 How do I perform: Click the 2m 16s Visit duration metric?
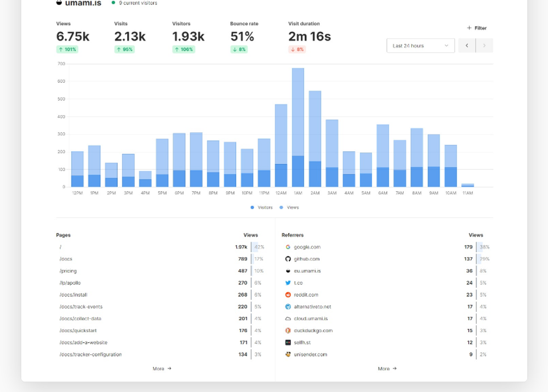tap(310, 36)
